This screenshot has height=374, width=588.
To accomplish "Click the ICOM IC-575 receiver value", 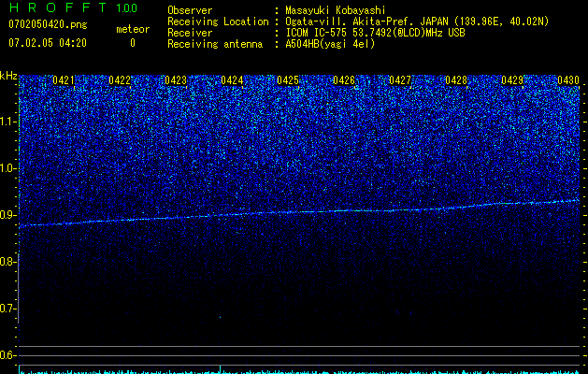I will [x=375, y=33].
